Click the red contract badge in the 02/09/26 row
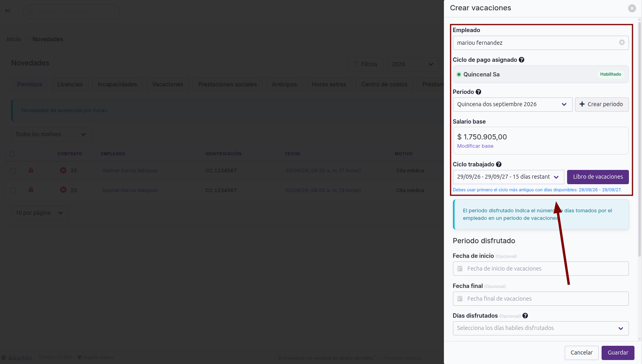The image size is (642, 364). tap(63, 190)
